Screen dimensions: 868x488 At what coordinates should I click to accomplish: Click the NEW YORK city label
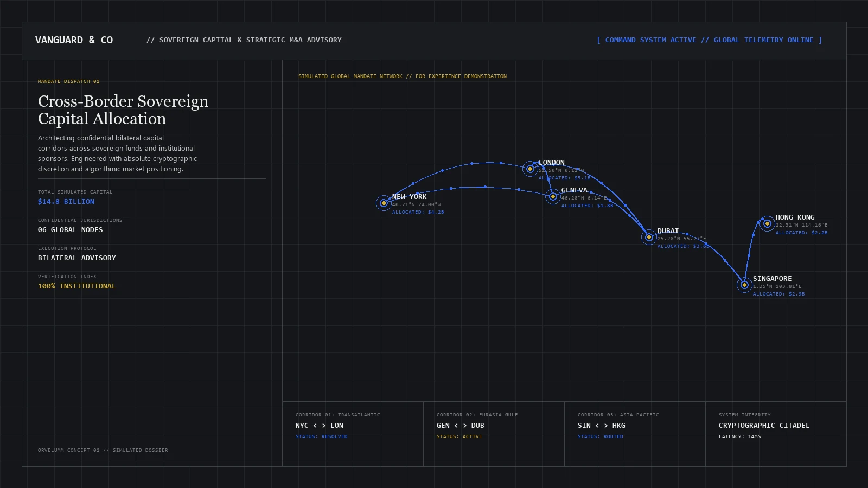coord(410,197)
